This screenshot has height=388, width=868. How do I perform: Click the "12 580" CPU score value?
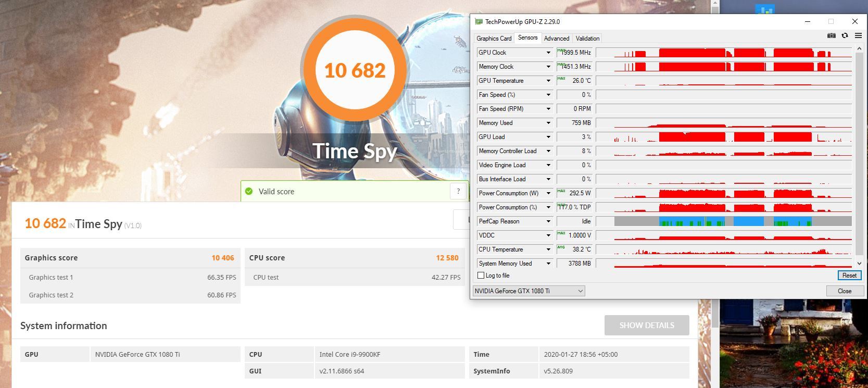[x=447, y=258]
